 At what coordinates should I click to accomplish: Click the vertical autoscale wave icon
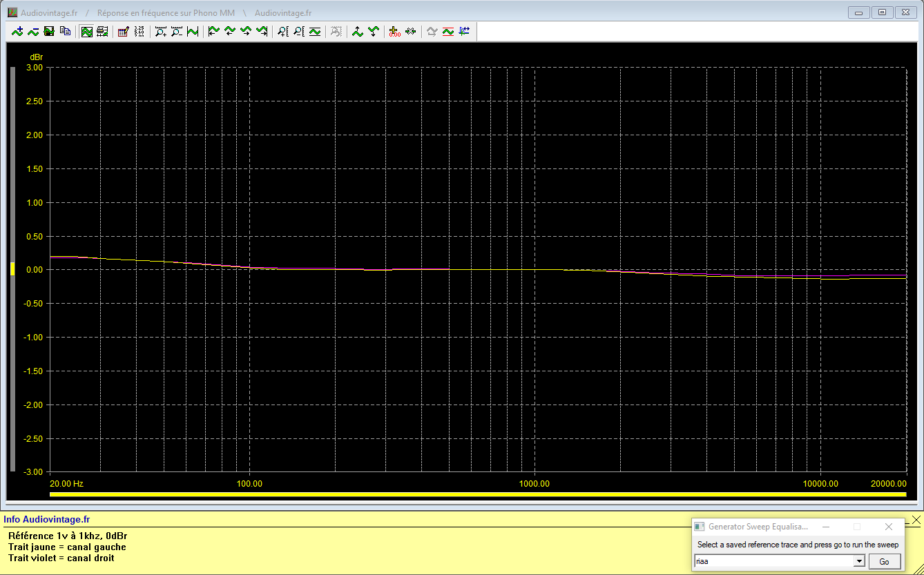coord(315,31)
